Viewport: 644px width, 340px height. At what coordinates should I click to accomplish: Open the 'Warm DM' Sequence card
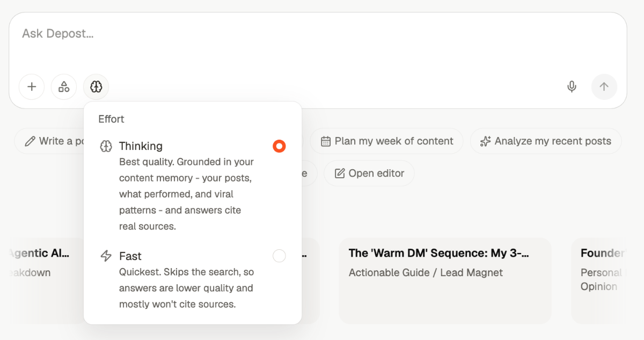[x=445, y=281]
